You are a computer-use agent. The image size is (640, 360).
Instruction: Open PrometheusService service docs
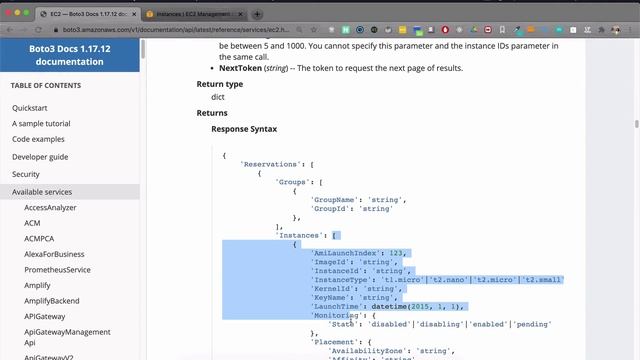coord(57,270)
